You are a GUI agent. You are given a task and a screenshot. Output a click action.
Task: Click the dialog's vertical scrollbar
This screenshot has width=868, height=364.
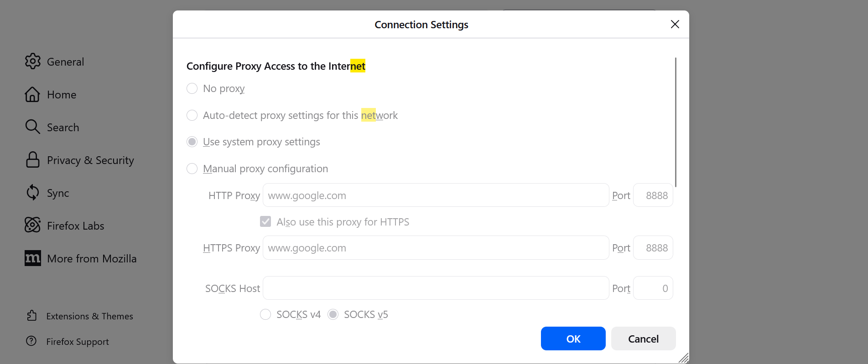tap(676, 122)
